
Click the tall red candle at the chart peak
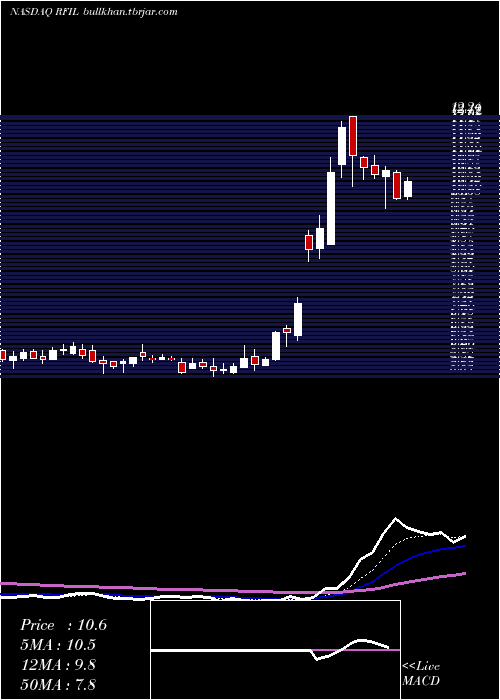click(353, 136)
